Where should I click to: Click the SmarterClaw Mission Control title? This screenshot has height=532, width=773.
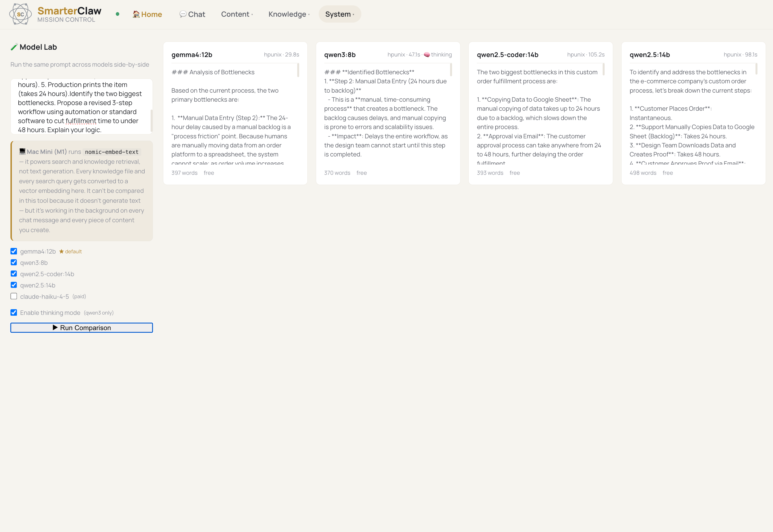click(70, 14)
